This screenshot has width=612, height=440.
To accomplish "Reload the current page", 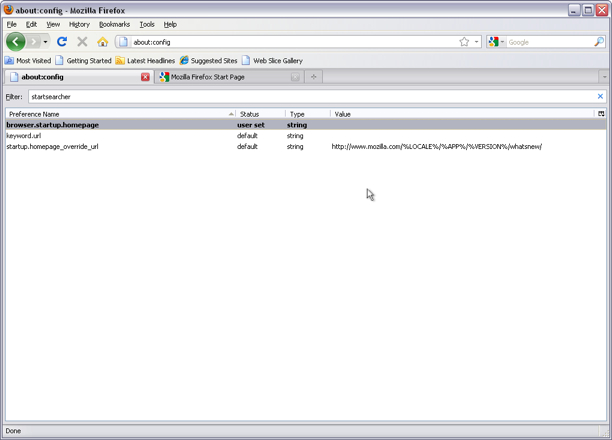I will [62, 42].
